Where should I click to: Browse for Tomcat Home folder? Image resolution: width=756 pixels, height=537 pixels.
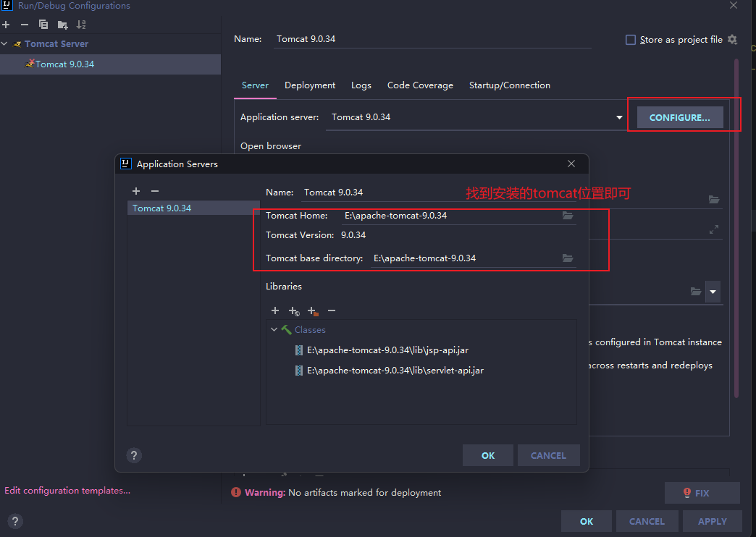568,216
